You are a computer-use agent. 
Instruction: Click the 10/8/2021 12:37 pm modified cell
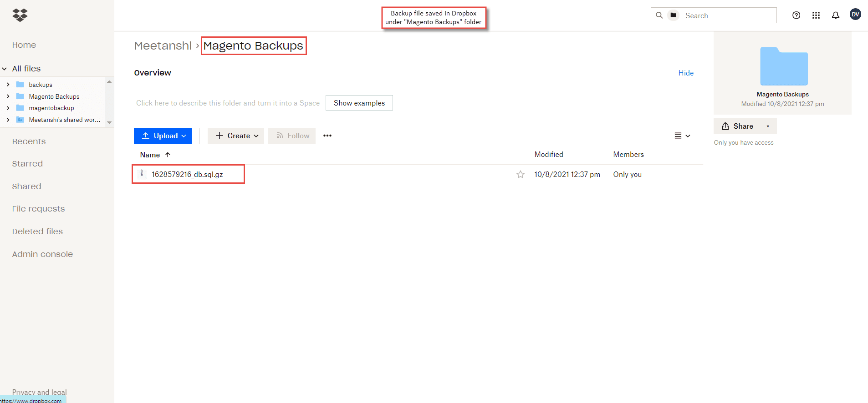[x=567, y=174]
